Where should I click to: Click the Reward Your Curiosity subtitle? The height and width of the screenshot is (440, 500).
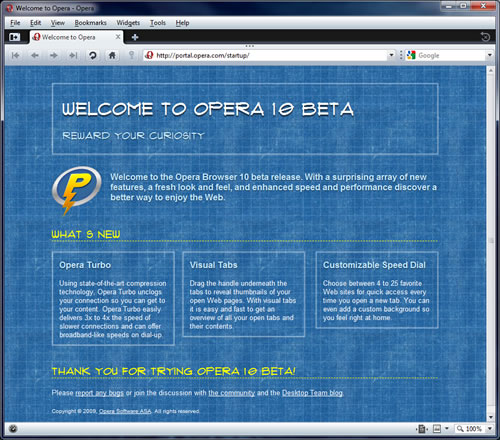(x=133, y=136)
